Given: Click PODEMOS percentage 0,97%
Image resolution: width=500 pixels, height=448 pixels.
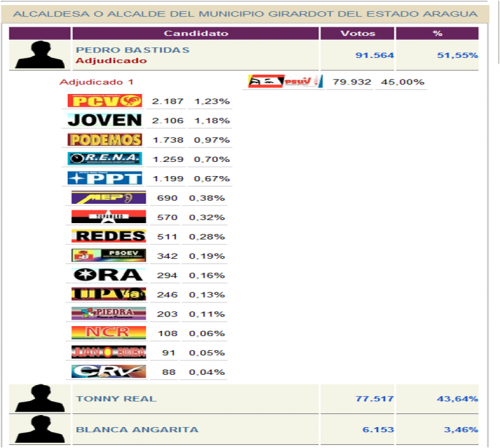Looking at the screenshot, I should pos(212,140).
